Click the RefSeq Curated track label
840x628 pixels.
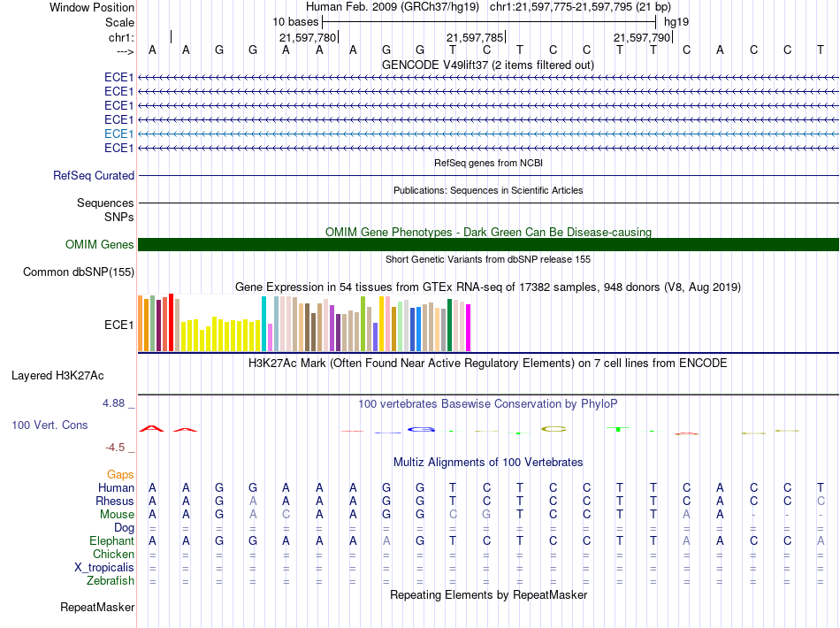coord(94,176)
